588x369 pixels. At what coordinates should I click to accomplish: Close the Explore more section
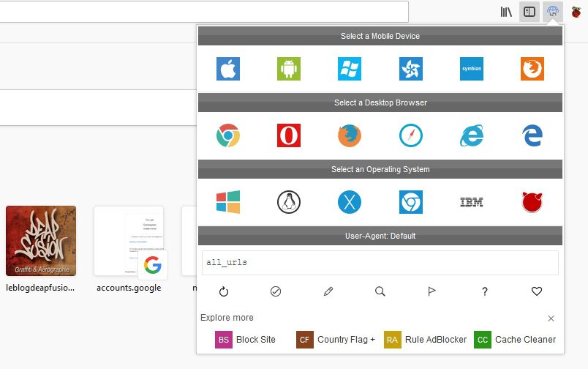tap(551, 318)
